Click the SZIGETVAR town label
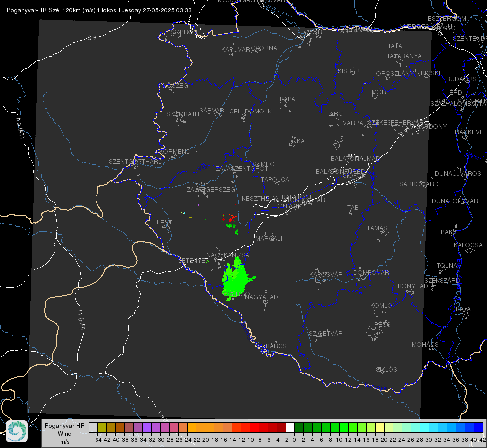487x448 pixels. pyautogui.click(x=326, y=334)
